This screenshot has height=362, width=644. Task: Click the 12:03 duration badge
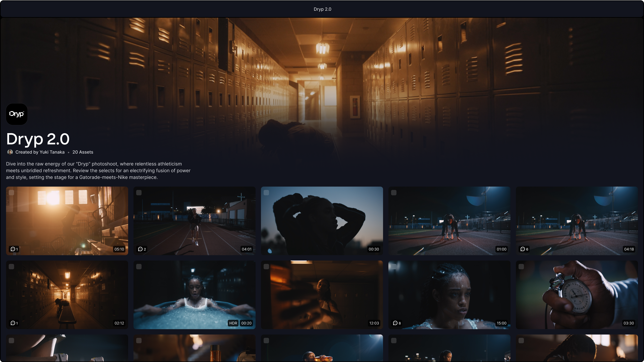[374, 323]
